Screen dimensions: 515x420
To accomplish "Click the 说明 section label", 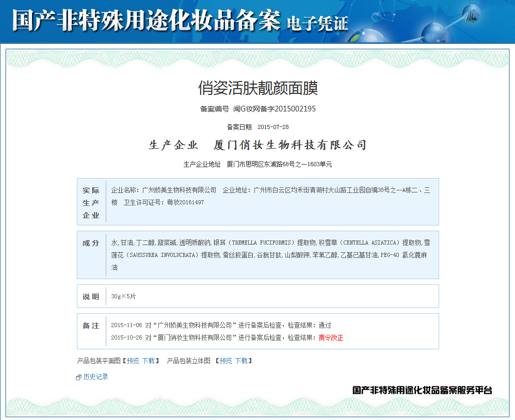I will (x=91, y=297).
